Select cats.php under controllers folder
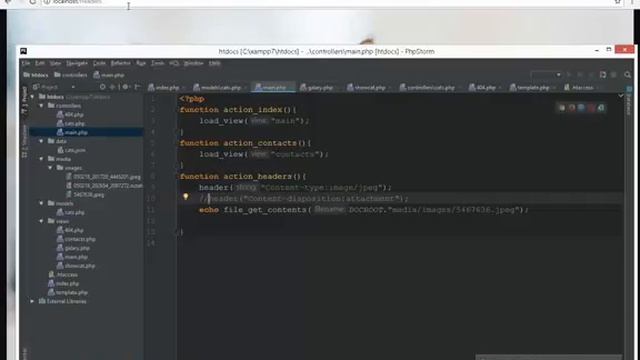 (x=71, y=124)
